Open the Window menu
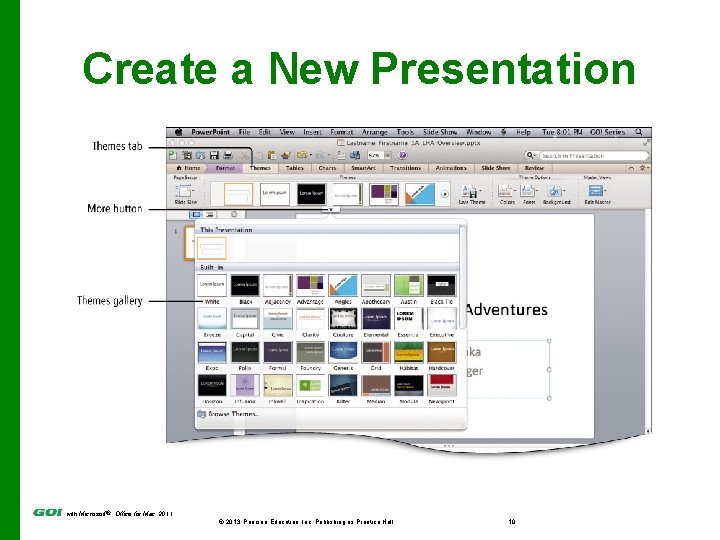The width and height of the screenshot is (720, 540). click(x=478, y=132)
